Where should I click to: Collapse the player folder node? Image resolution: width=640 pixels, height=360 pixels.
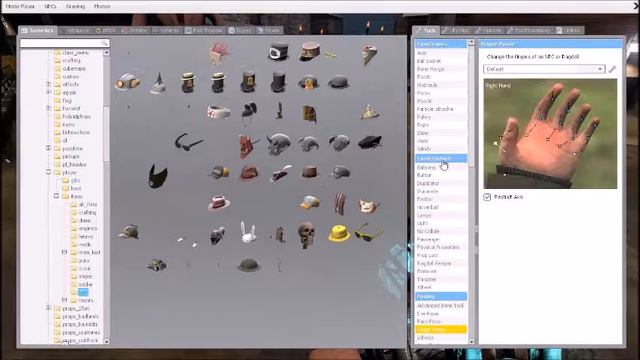[49, 172]
